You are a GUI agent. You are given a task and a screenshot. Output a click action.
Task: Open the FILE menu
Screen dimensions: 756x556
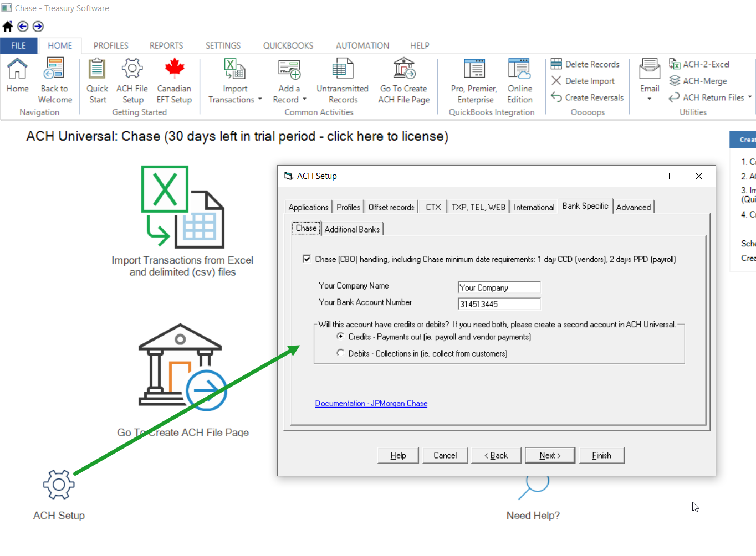click(19, 45)
